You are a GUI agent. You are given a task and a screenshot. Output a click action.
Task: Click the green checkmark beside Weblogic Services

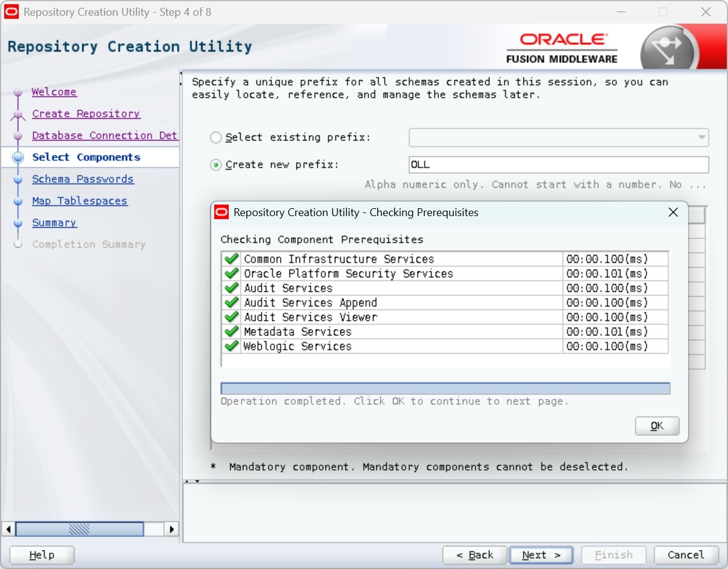231,346
